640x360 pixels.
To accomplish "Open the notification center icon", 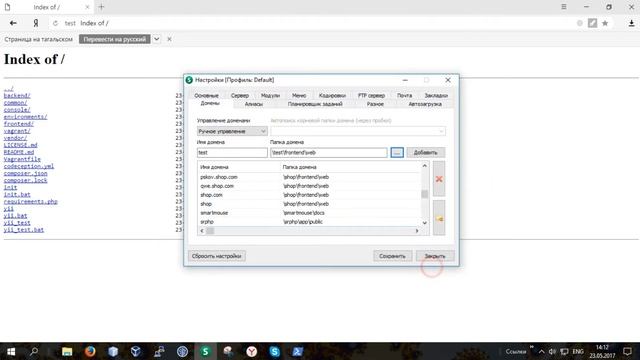I will point(627,351).
